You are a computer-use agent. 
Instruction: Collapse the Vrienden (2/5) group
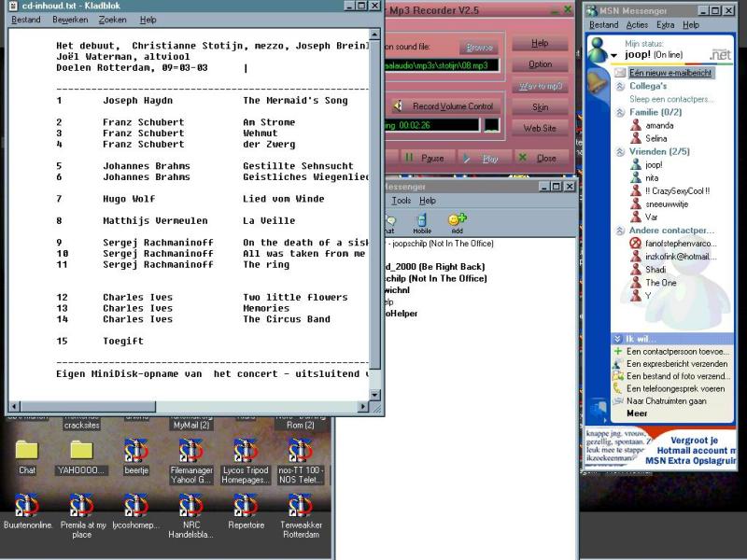pyautogui.click(x=620, y=152)
